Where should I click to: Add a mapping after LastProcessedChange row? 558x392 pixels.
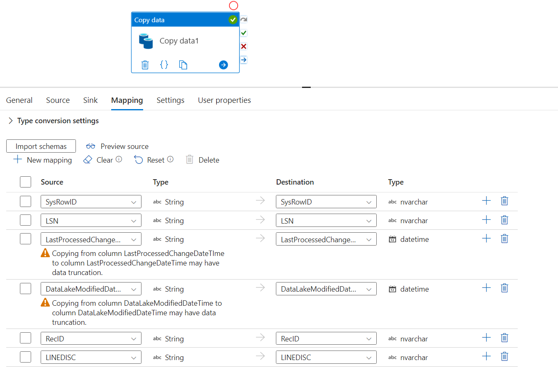pyautogui.click(x=486, y=239)
